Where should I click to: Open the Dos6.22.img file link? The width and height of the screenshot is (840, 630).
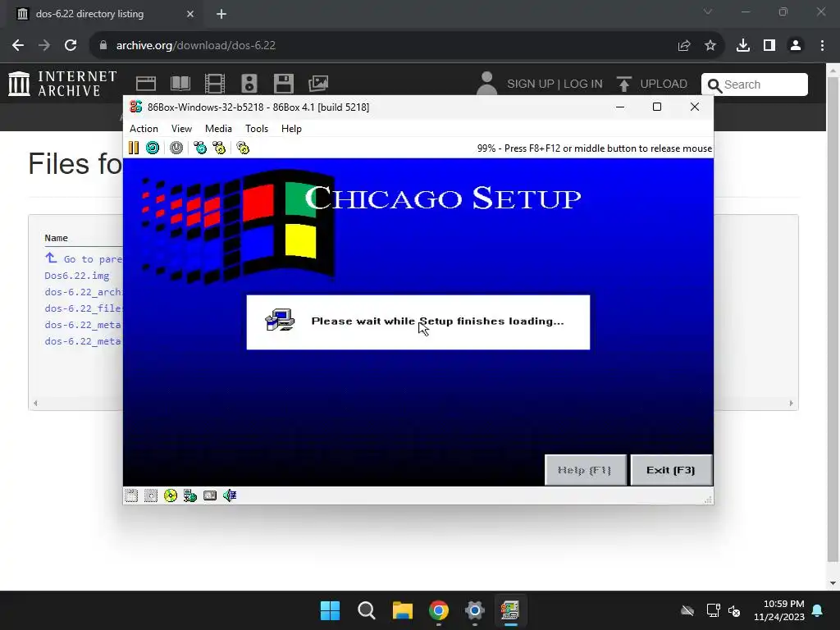76,276
